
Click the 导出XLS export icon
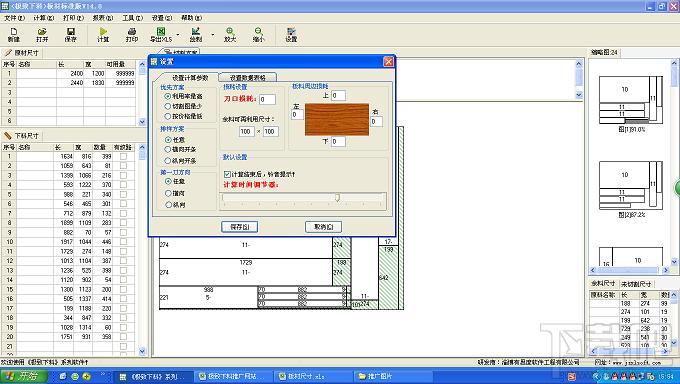pyautogui.click(x=161, y=34)
